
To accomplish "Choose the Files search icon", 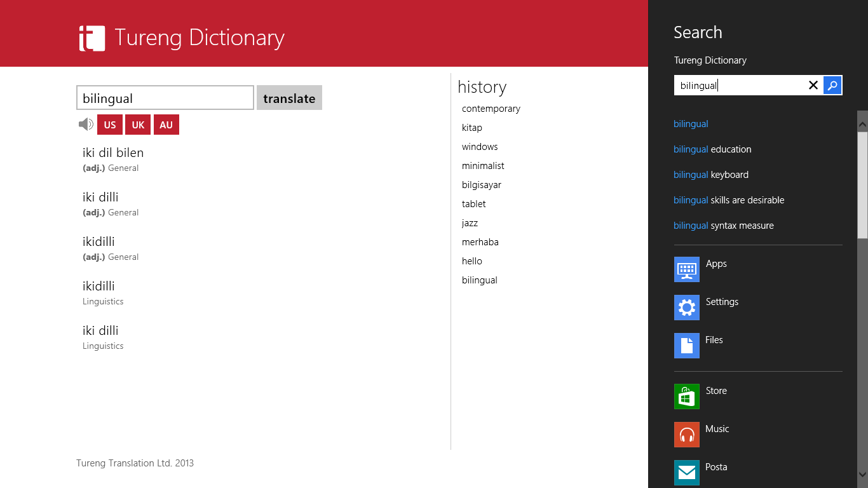I will point(686,346).
